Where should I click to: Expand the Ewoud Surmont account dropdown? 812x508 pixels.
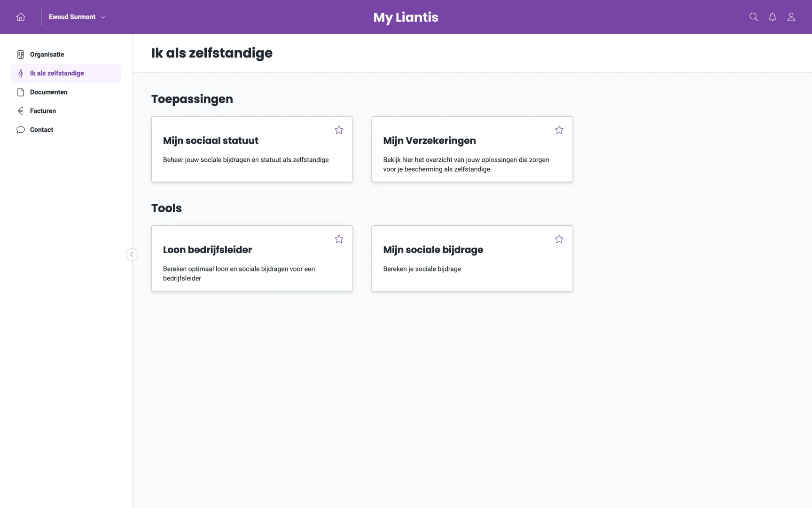(x=77, y=17)
